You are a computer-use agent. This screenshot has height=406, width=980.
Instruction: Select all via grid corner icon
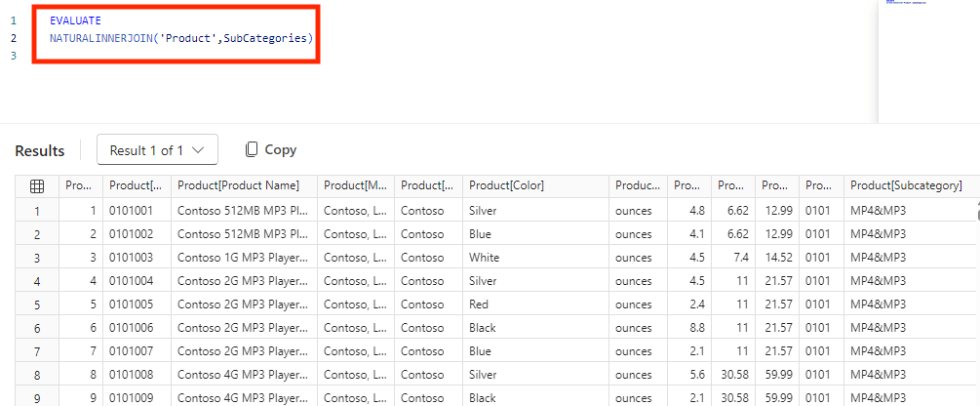(x=37, y=185)
